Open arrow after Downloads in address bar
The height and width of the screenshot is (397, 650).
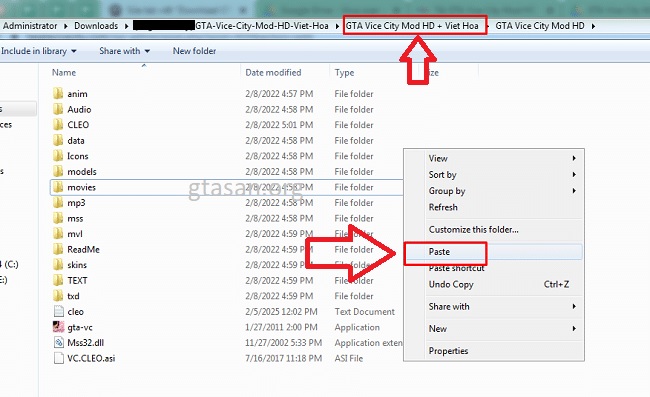click(126, 26)
